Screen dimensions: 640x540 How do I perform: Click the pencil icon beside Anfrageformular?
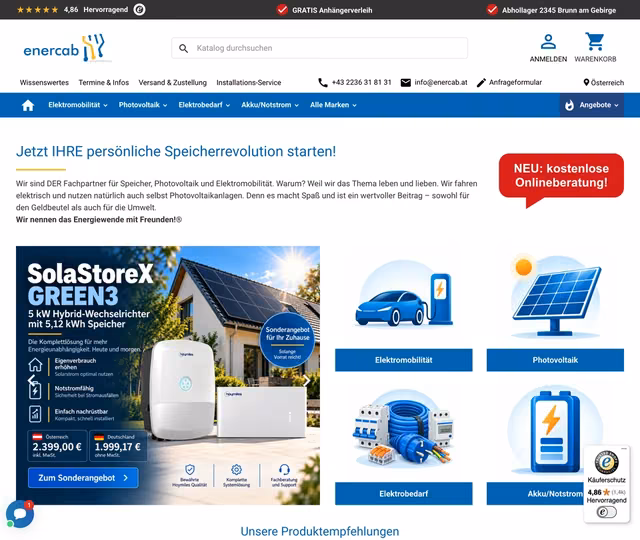(481, 83)
